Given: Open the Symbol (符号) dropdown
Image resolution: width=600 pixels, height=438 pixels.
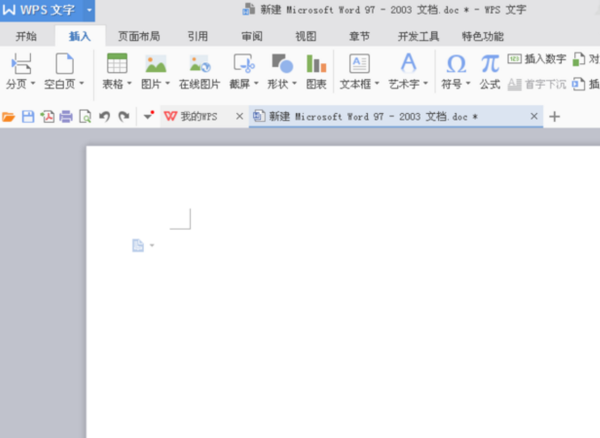Looking at the screenshot, I should (468, 83).
